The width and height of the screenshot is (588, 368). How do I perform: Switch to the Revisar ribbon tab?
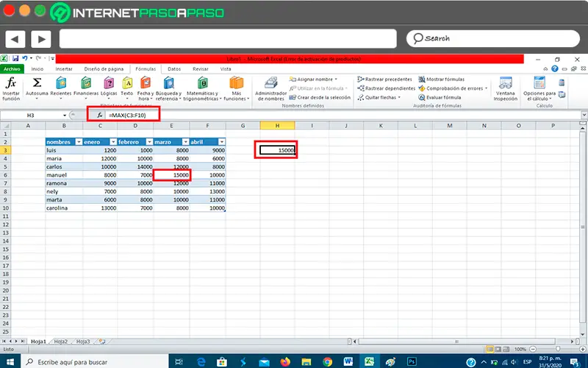point(200,69)
